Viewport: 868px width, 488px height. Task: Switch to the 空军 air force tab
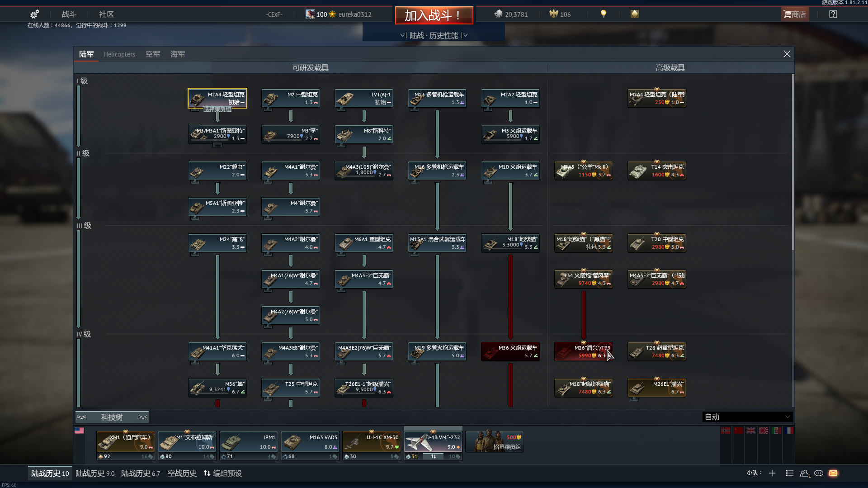pos(153,54)
